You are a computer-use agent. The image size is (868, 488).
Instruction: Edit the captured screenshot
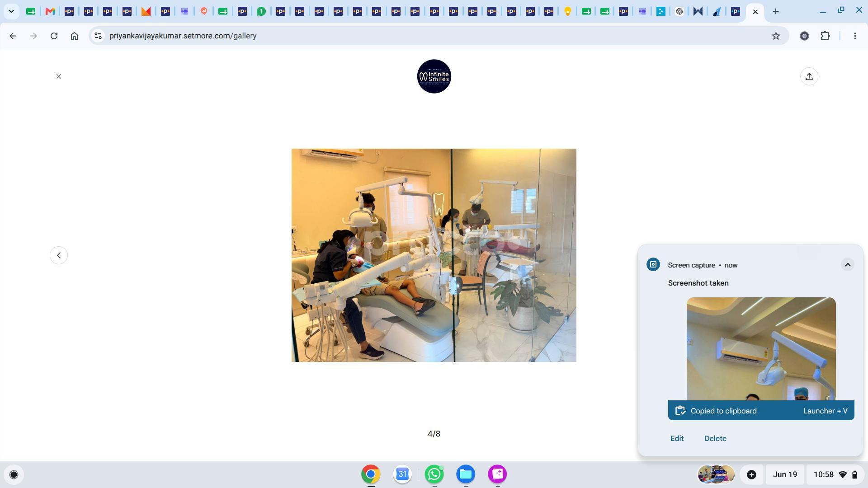click(677, 438)
